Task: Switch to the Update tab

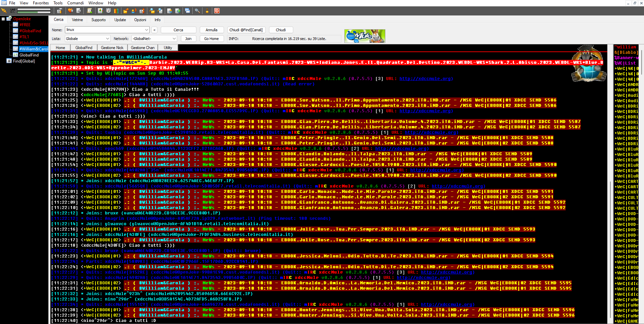Action: (x=120, y=20)
